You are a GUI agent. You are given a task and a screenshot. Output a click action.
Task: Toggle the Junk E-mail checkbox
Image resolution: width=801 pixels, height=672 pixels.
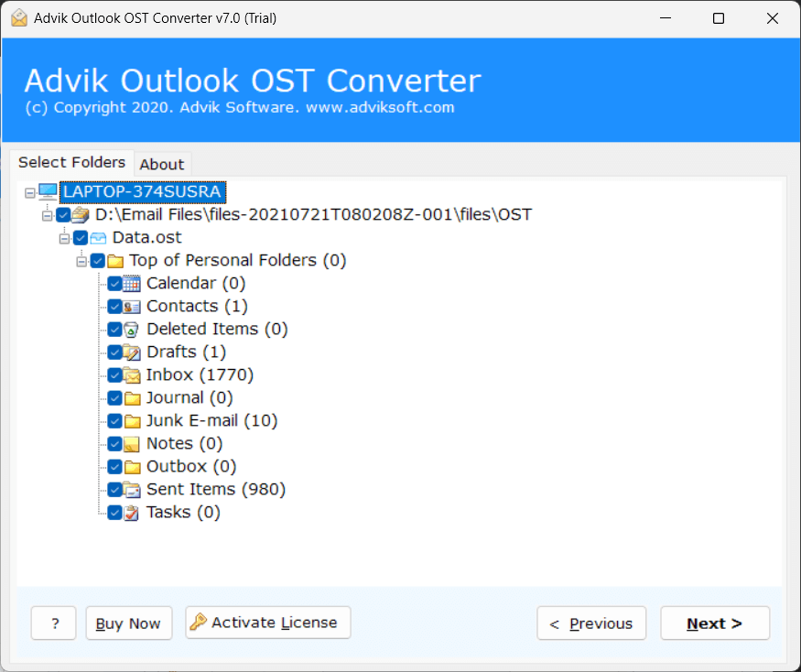114,421
